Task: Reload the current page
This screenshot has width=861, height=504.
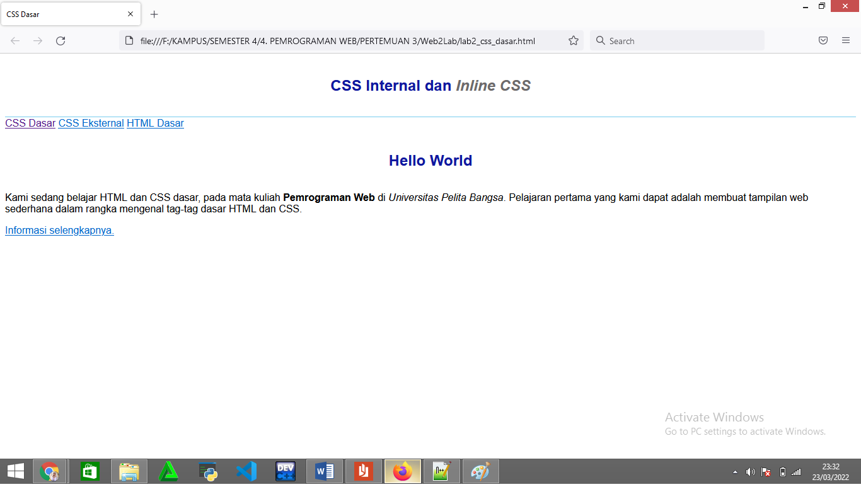Action: tap(61, 40)
